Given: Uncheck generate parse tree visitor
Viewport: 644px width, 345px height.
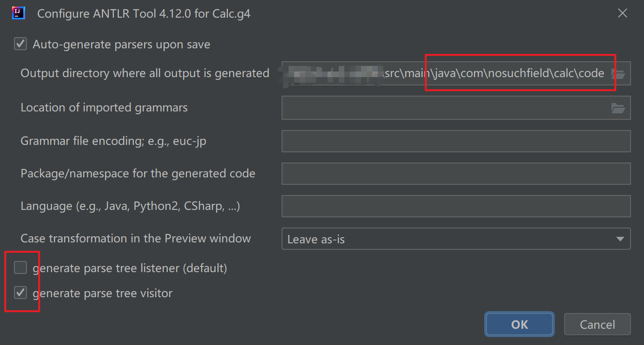Looking at the screenshot, I should [x=20, y=293].
